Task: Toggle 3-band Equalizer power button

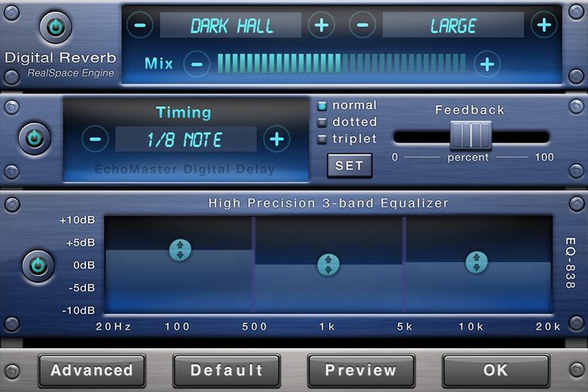Action: [38, 265]
